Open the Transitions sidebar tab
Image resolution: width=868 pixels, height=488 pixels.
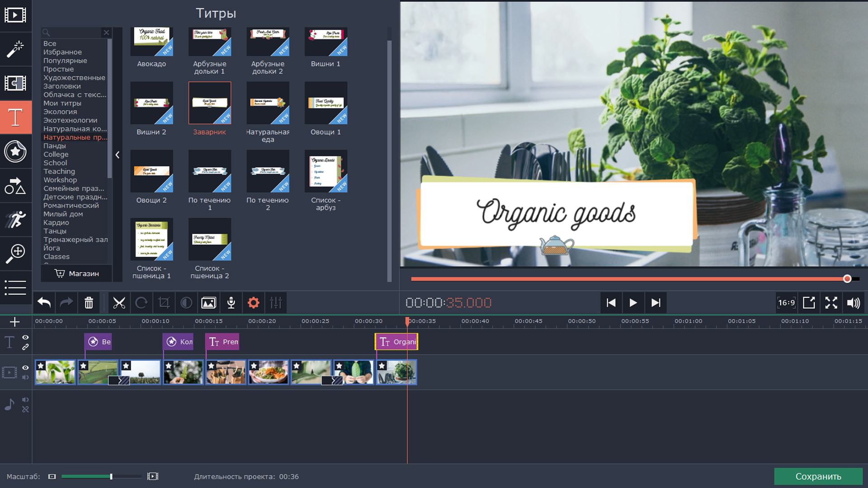click(15, 83)
